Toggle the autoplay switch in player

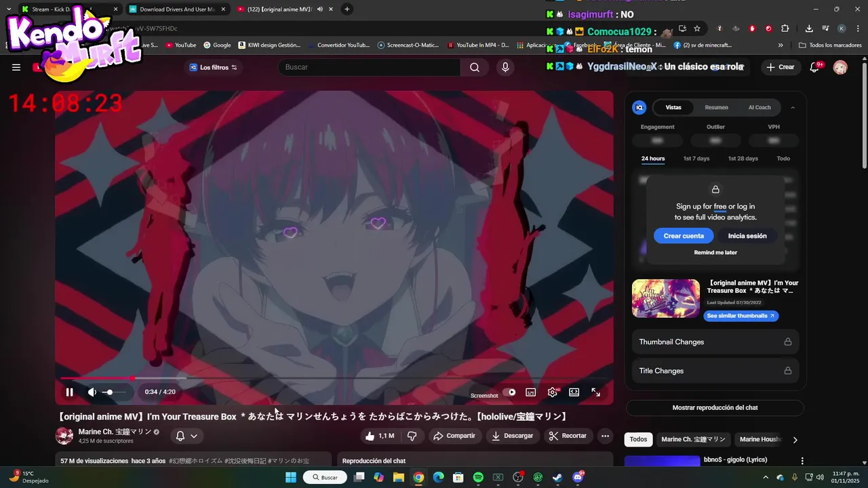pyautogui.click(x=509, y=392)
